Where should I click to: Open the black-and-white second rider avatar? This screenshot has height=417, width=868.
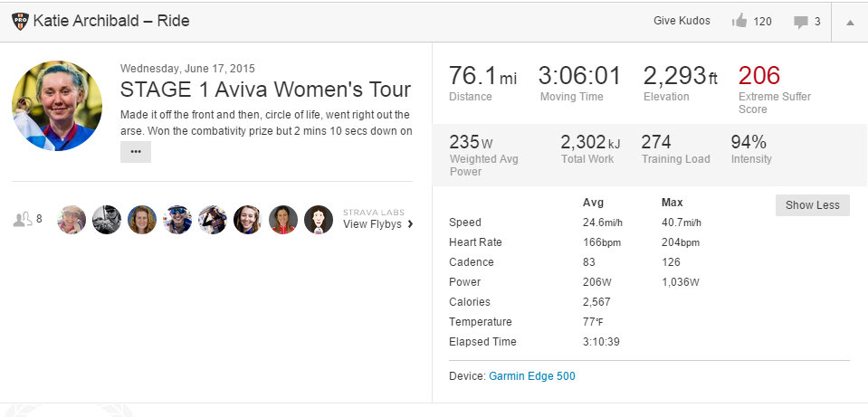pyautogui.click(x=107, y=220)
